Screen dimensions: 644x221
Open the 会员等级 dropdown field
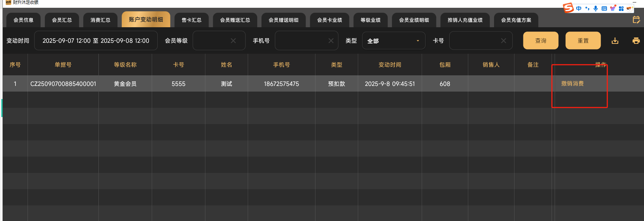pyautogui.click(x=219, y=41)
